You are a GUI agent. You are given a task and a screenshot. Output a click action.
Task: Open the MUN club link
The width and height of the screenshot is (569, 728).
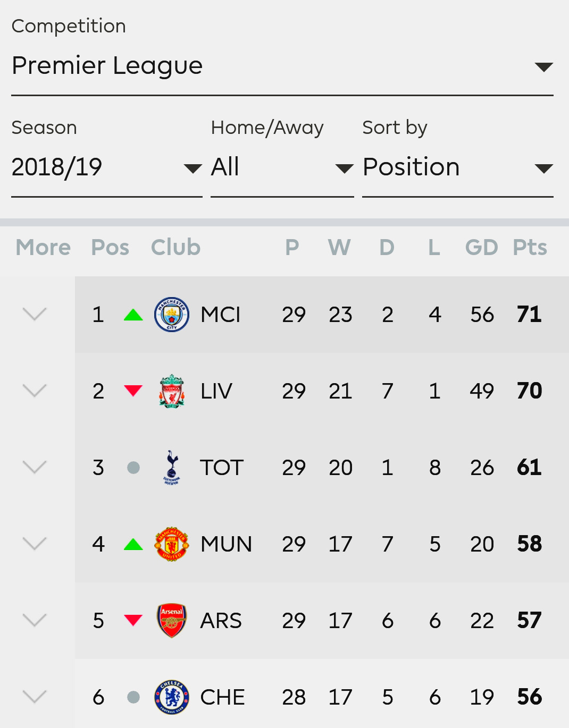tap(226, 544)
